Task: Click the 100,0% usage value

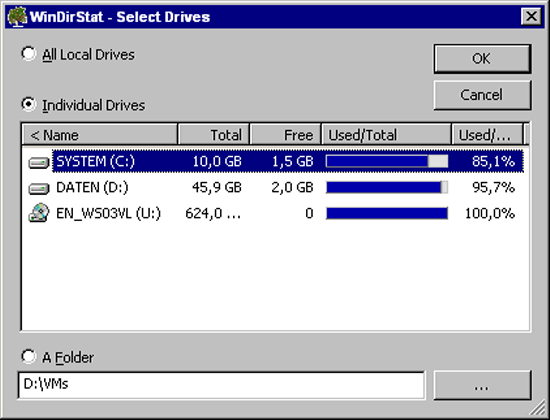Action: coord(490,213)
